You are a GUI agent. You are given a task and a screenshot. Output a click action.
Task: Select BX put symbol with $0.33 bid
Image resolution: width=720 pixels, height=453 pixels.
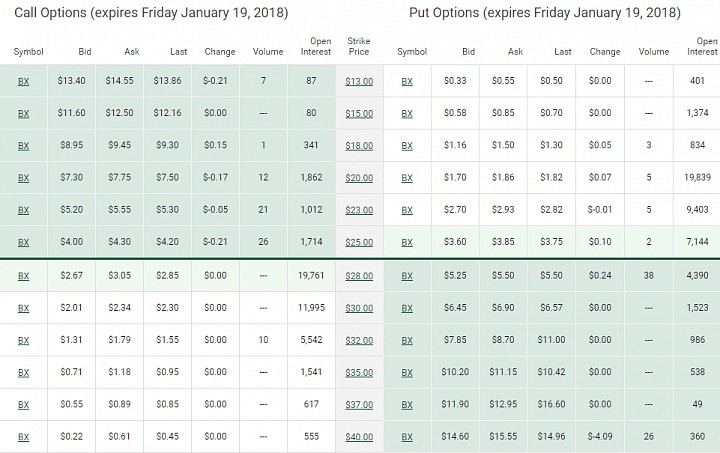407,81
